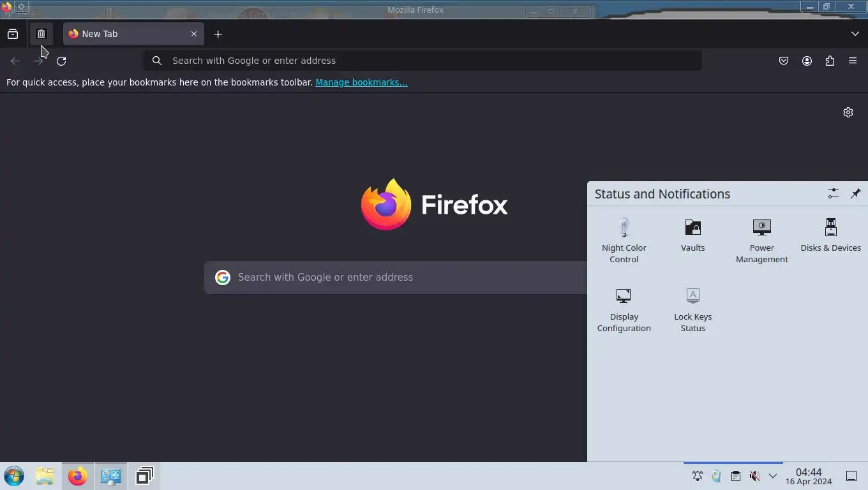
Task: Click the Firefox window menu icon in the title bar
Action: click(x=6, y=8)
